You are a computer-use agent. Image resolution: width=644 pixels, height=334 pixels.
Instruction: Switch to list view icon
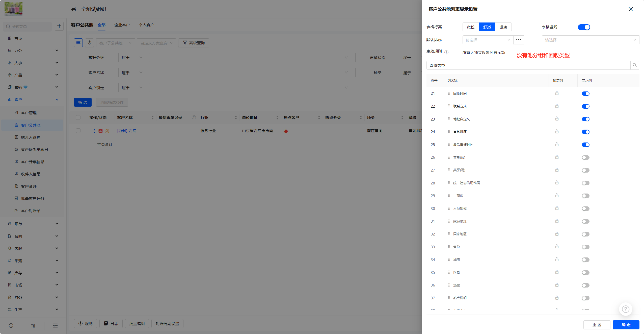click(x=78, y=43)
